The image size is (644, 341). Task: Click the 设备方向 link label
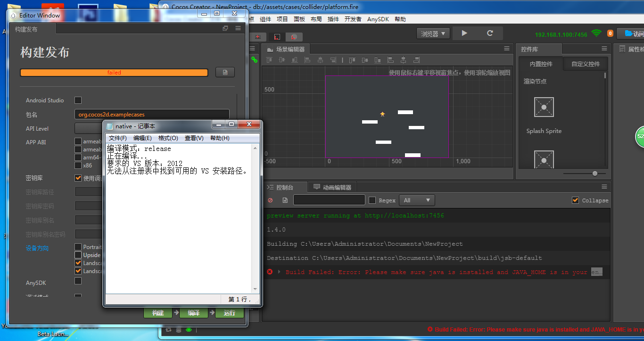click(x=37, y=248)
